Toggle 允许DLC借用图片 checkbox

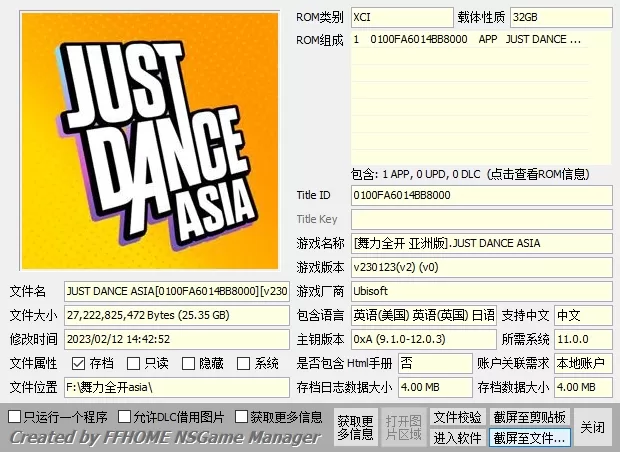125,416
